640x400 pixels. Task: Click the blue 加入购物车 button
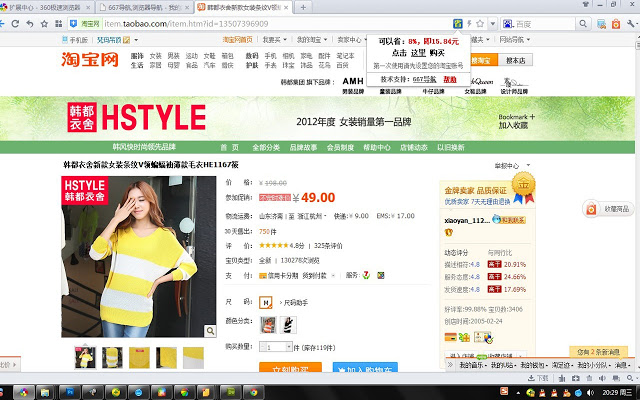[x=365, y=367]
